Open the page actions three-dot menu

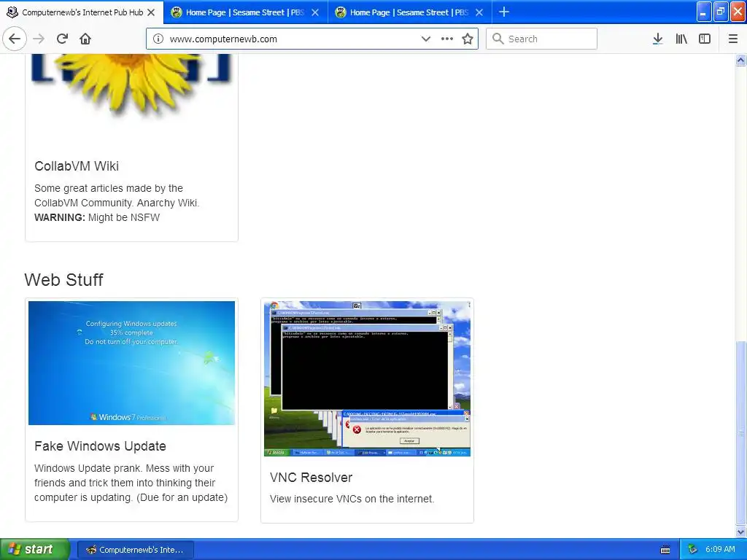447,39
